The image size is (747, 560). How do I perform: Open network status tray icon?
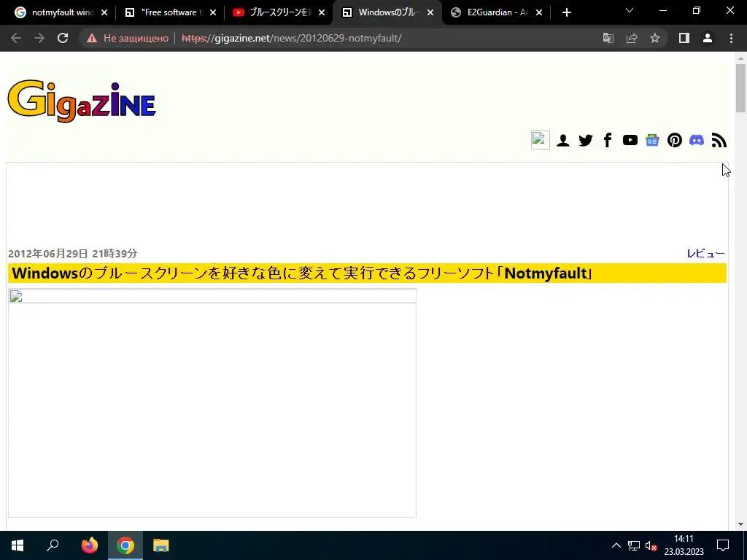pos(634,545)
